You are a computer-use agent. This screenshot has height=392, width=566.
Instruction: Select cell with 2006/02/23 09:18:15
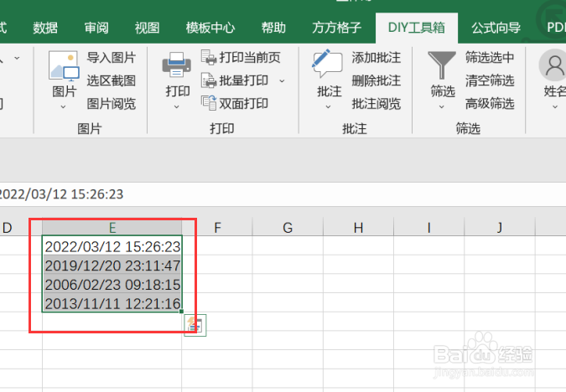(x=112, y=284)
